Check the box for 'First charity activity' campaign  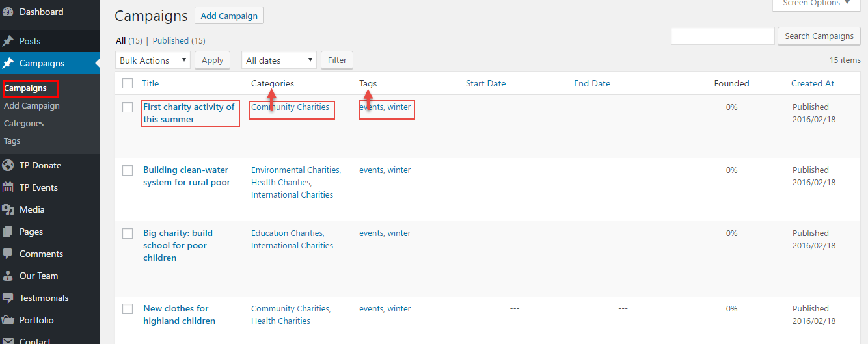[128, 107]
